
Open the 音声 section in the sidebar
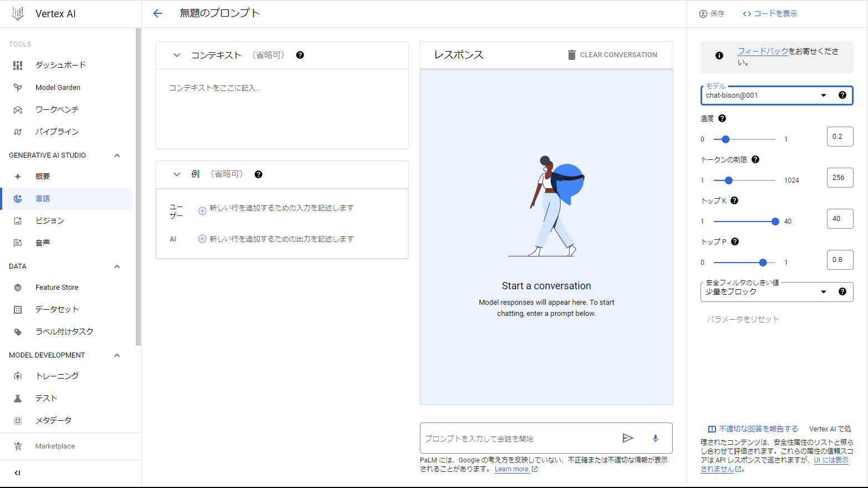[x=44, y=243]
